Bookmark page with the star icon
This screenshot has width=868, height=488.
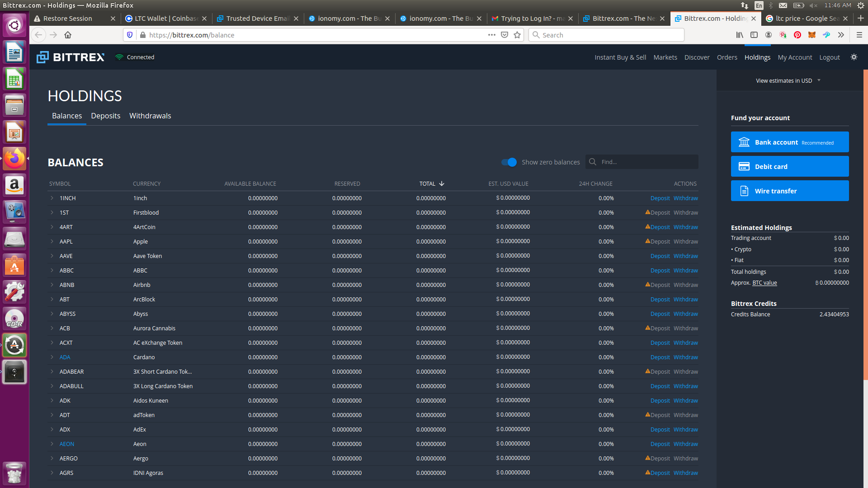(x=517, y=35)
